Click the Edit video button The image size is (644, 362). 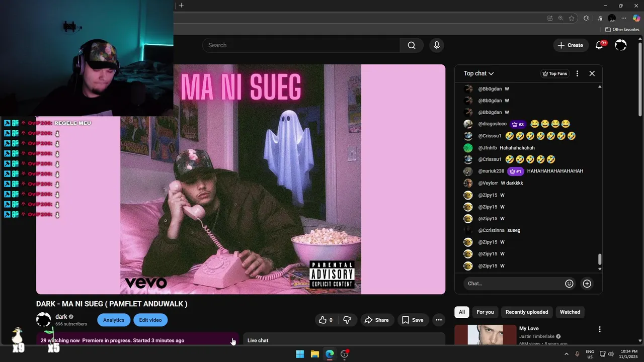pos(150,320)
